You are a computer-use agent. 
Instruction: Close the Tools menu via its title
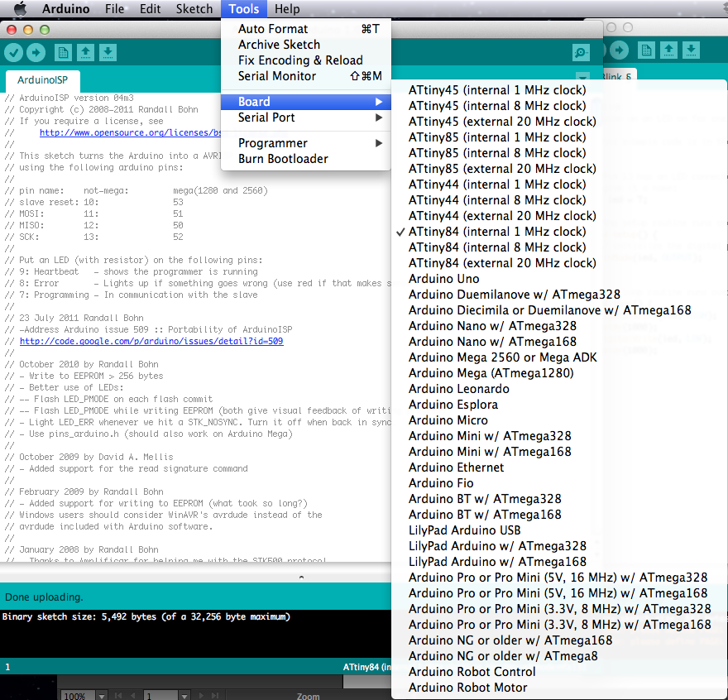[244, 9]
